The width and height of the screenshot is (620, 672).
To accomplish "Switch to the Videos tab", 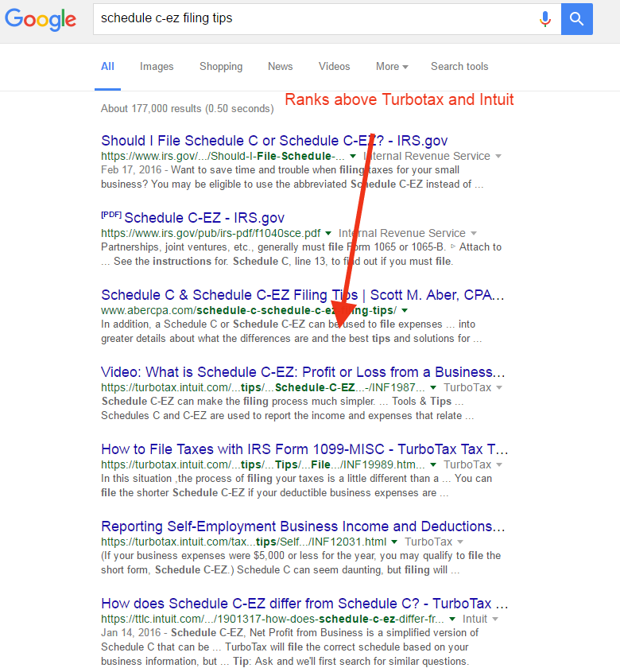I will coord(334,67).
